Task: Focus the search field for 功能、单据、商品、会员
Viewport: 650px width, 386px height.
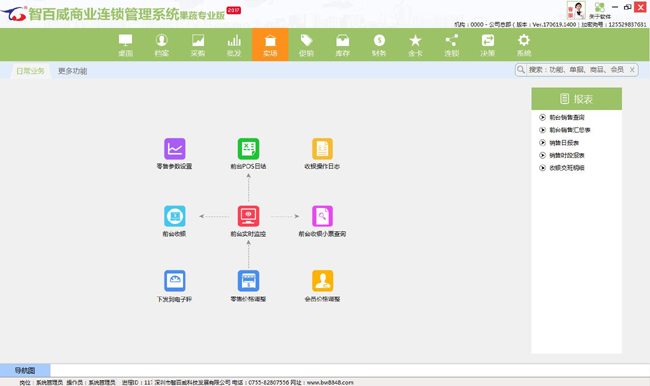Action: [x=576, y=70]
